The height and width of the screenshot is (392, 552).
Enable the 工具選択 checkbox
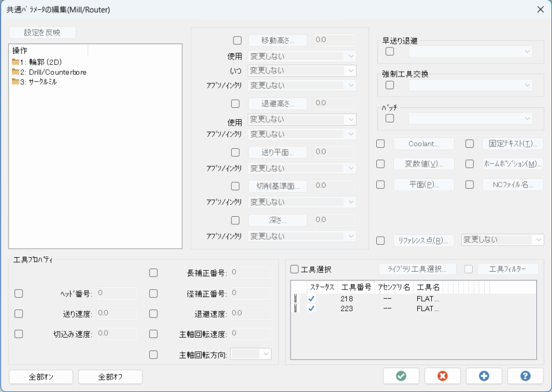pos(294,269)
